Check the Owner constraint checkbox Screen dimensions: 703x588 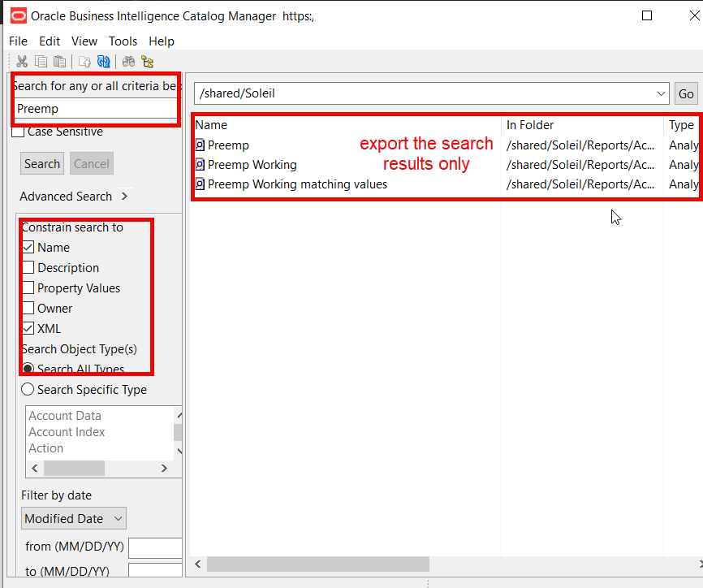point(28,308)
